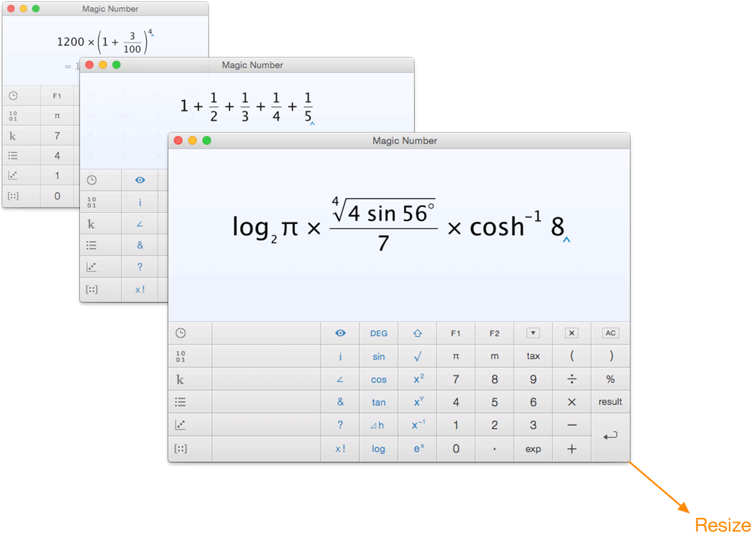Click the division operator key

click(x=571, y=379)
